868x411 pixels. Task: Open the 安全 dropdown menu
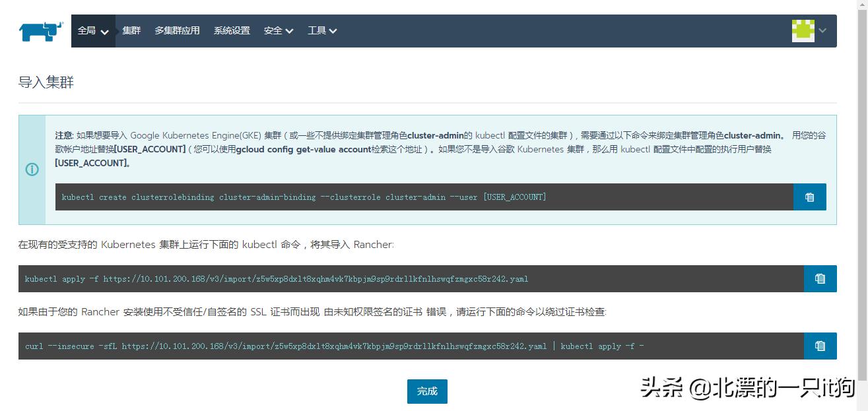coord(277,30)
